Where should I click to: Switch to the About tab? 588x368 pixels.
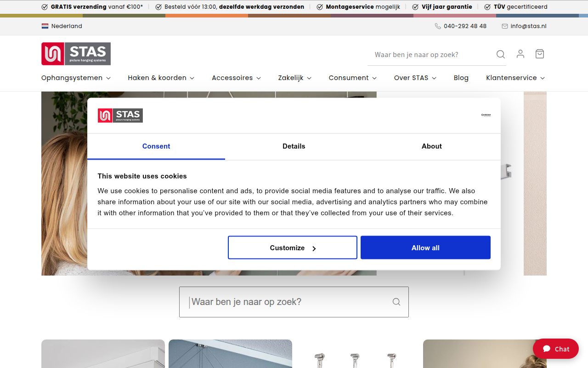pos(432,146)
